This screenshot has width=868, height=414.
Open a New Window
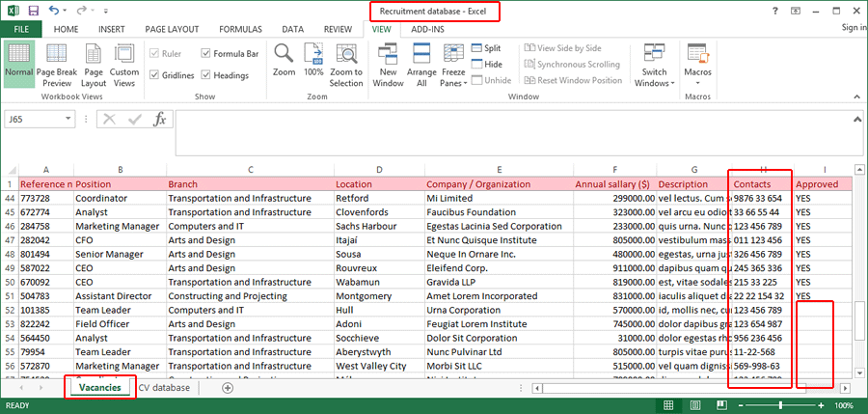388,63
